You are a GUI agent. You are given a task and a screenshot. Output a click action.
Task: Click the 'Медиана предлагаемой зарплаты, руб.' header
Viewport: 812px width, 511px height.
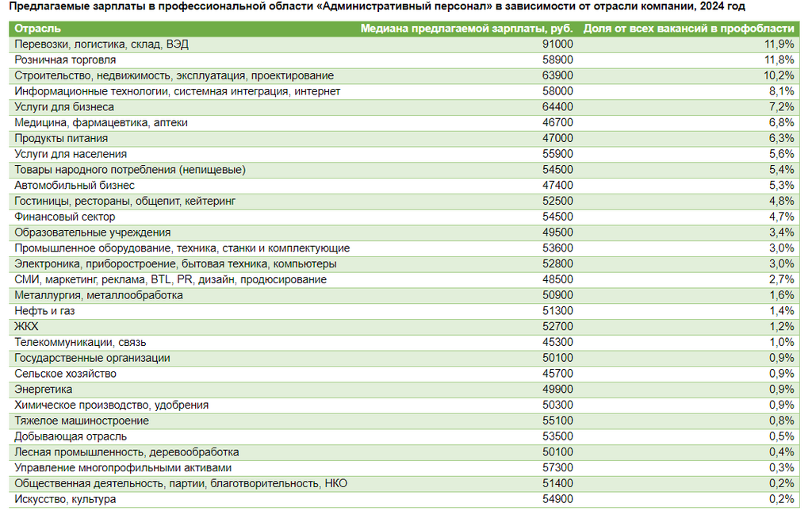tap(466, 29)
